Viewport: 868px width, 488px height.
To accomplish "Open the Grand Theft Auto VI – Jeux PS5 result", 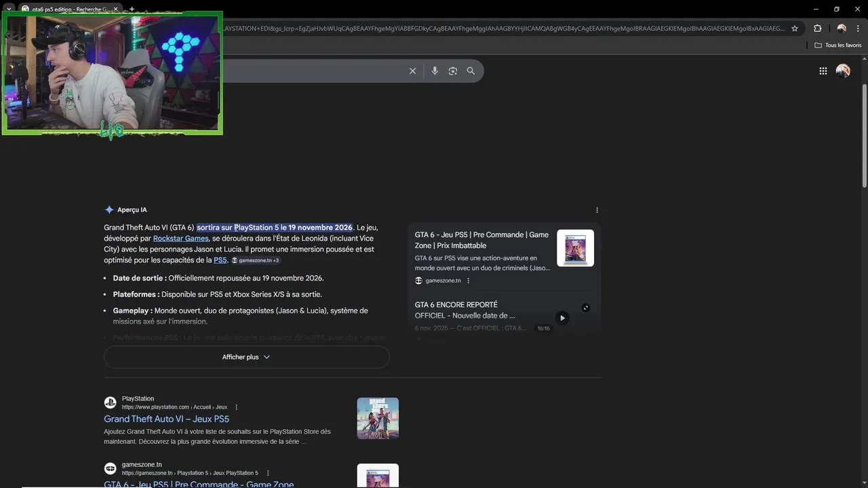I will coord(166,420).
